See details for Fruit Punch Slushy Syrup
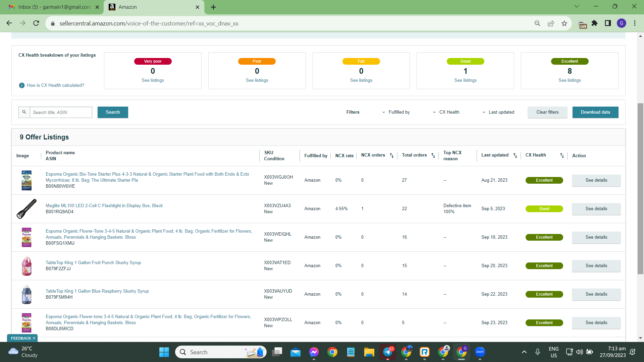This screenshot has height=362, width=644. pos(596,266)
